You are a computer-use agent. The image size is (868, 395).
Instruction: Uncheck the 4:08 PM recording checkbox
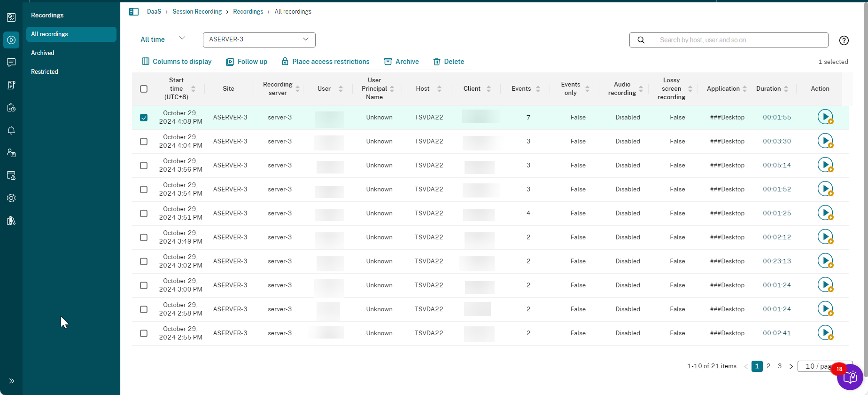click(x=144, y=118)
